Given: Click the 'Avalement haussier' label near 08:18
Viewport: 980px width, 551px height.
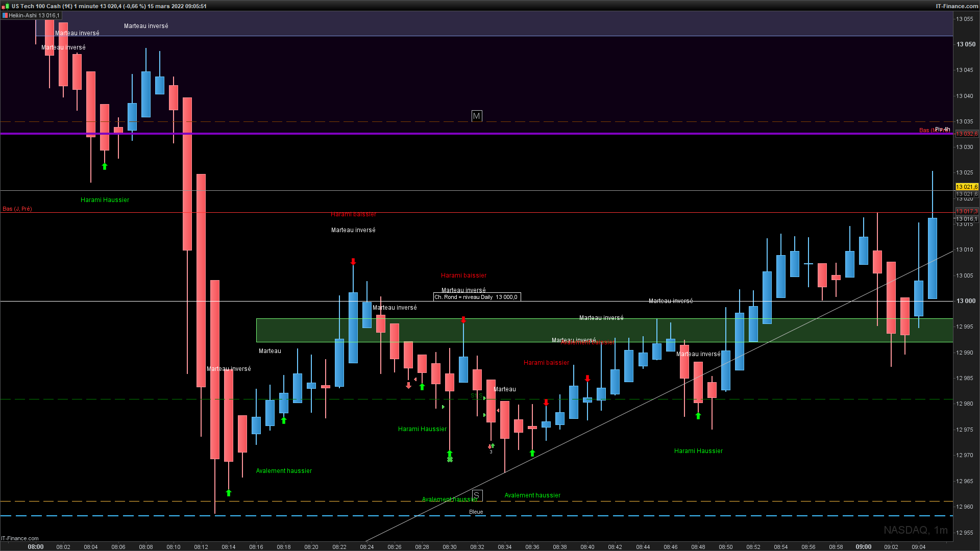Looking at the screenshot, I should coord(284,471).
